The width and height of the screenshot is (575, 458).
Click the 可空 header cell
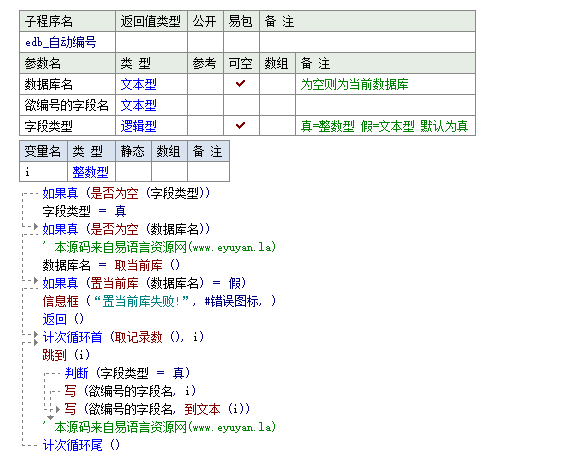click(241, 63)
